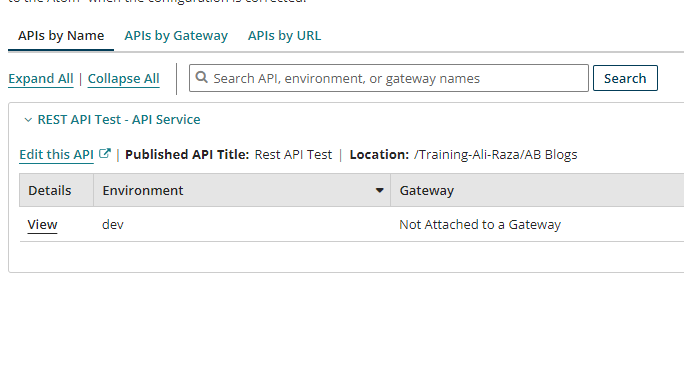
Task: Select the Rest API Test published title text
Action: (x=293, y=154)
